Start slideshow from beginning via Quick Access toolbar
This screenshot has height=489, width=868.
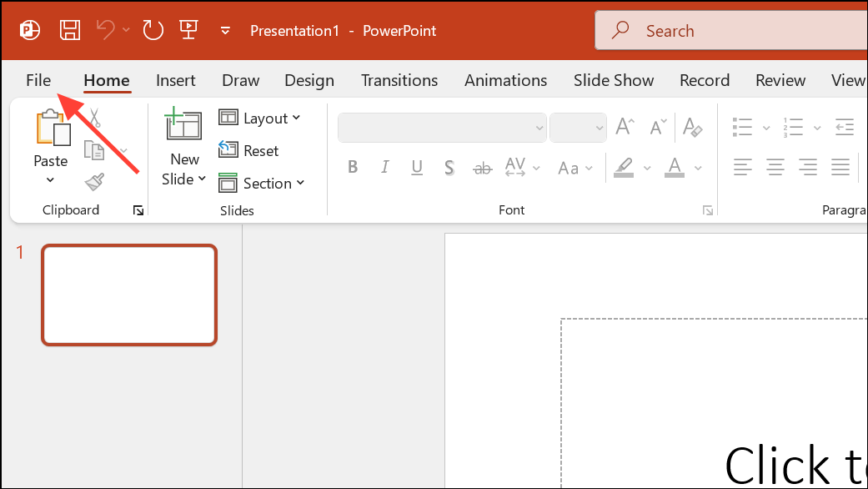[188, 29]
